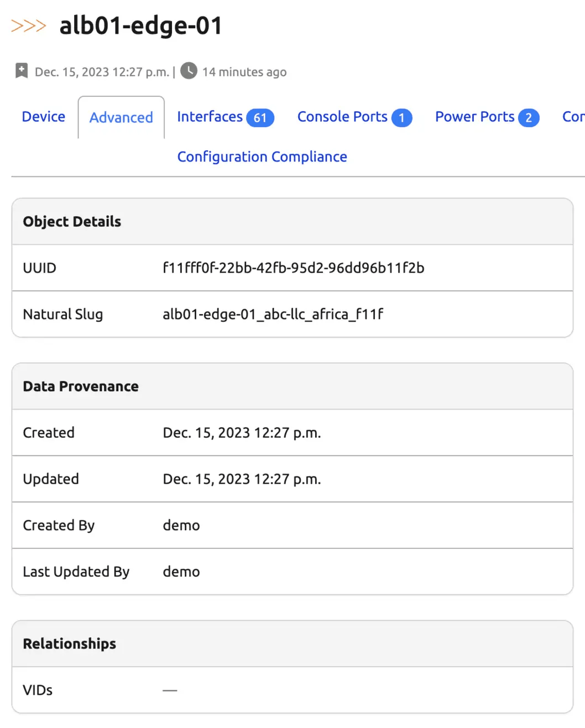This screenshot has width=585, height=728.
Task: Click the orange triple-chevron icon beside the title
Action: (28, 26)
